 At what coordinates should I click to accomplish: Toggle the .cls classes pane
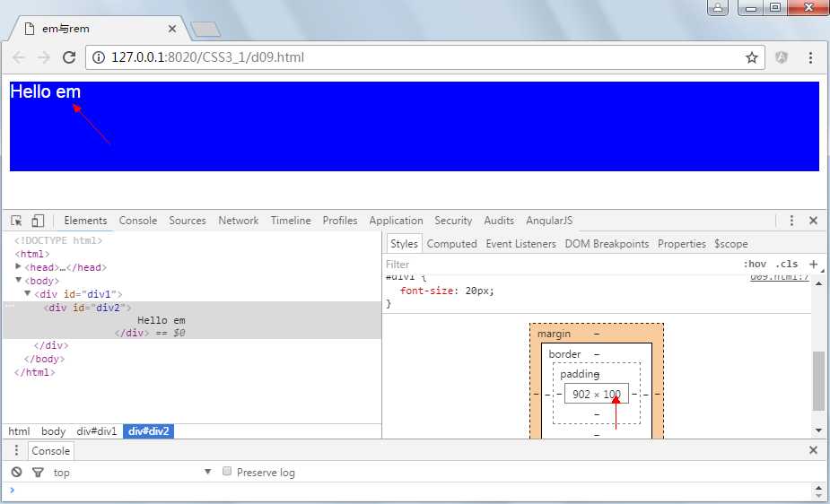[x=787, y=264]
